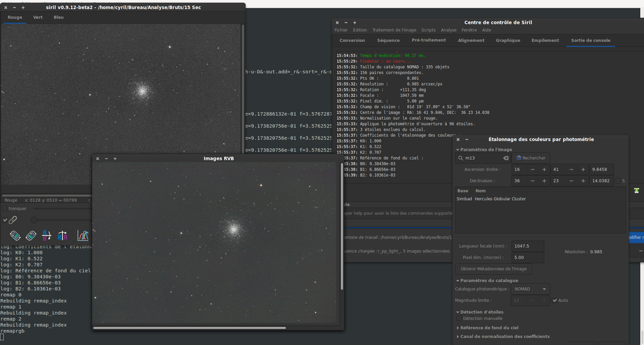Select the Hercules Globular Cluster result row

540,199
